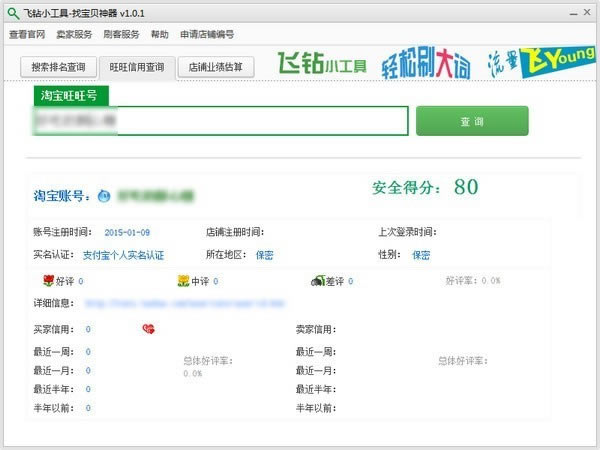
Task: Click the yellow flower 中评 icon
Action: tap(183, 281)
